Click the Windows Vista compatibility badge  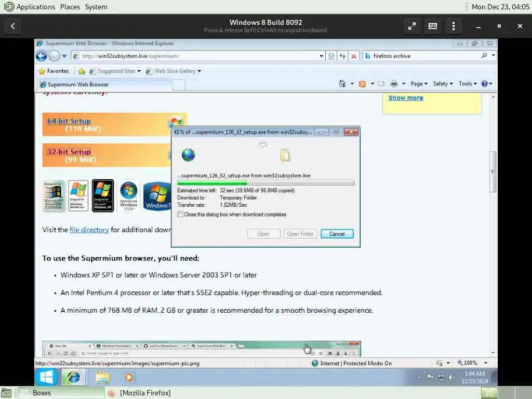pos(129,196)
